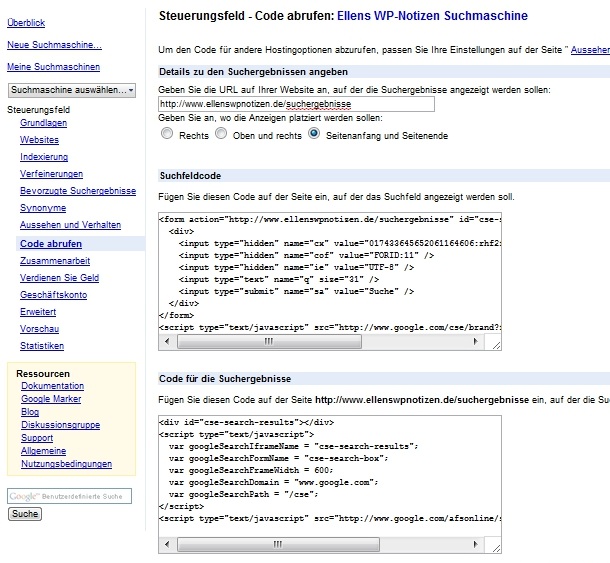Open the 'Aussehen' link in the description
The height and width of the screenshot is (563, 610).
pos(590,50)
